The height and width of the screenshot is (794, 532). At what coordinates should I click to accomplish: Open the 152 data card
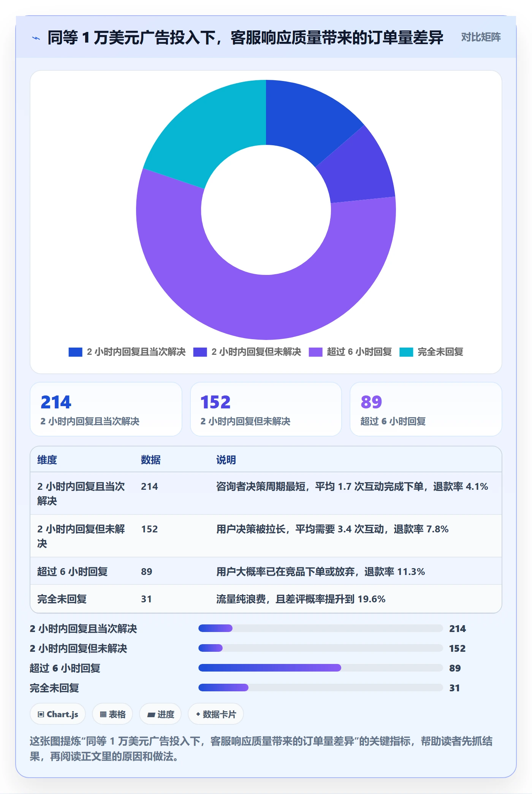click(x=266, y=409)
